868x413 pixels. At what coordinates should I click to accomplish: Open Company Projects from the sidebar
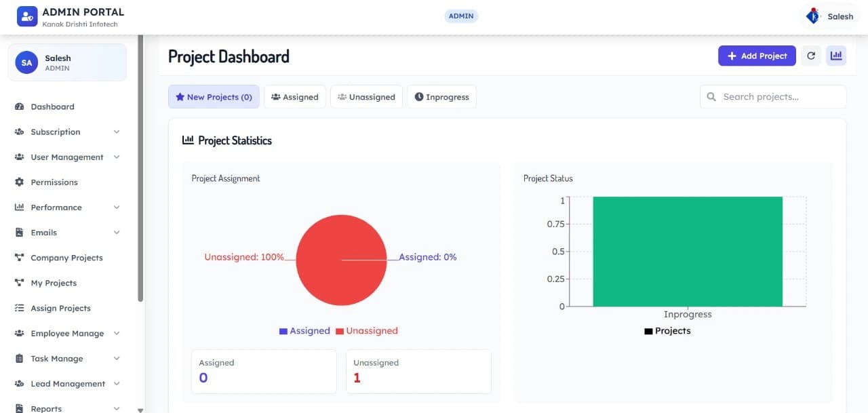tap(66, 258)
